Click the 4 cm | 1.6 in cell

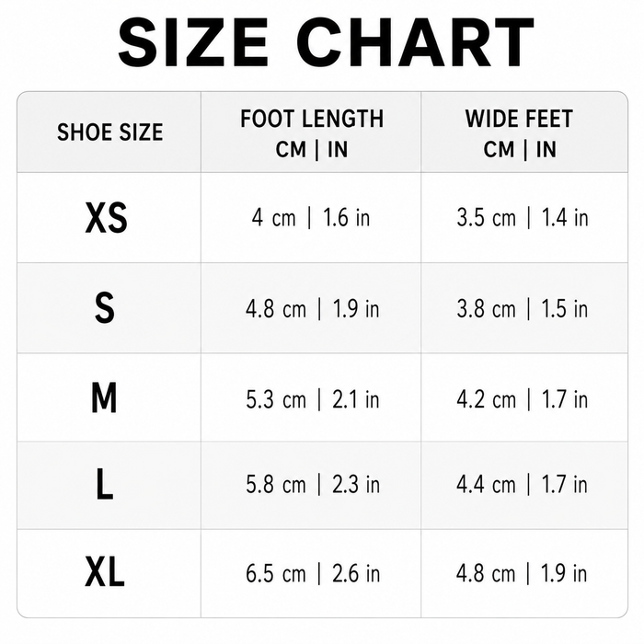tap(311, 217)
